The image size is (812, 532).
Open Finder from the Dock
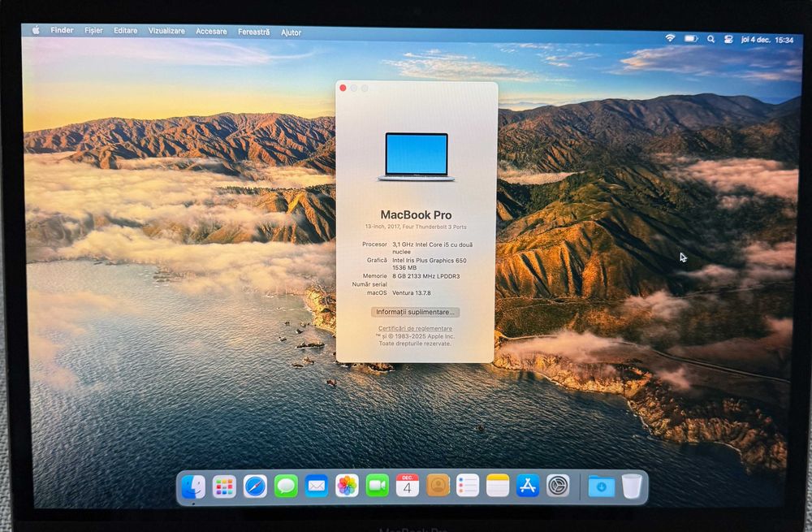click(x=193, y=487)
